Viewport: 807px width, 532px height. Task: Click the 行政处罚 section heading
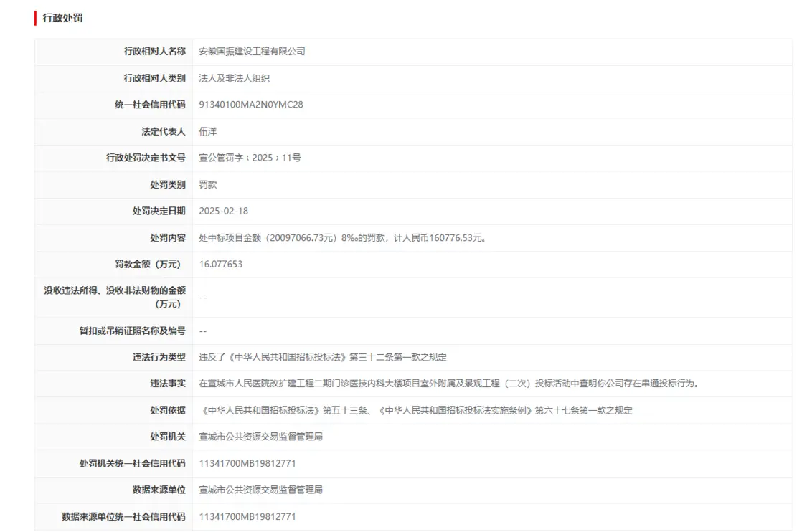62,18
